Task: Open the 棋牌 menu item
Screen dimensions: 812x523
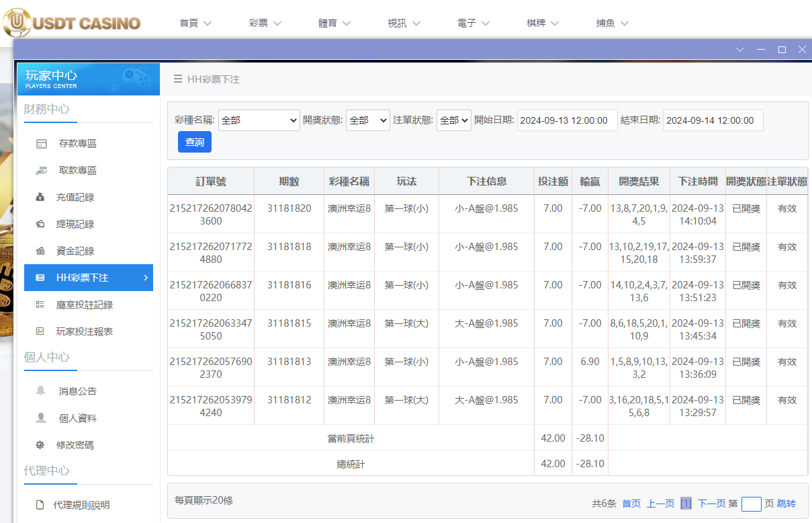Action: (x=537, y=22)
